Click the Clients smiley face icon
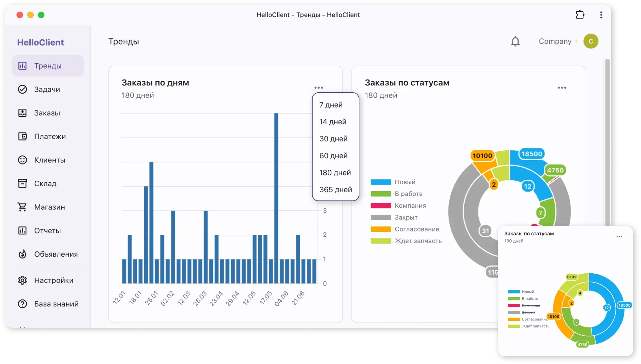641x364 pixels. point(22,160)
